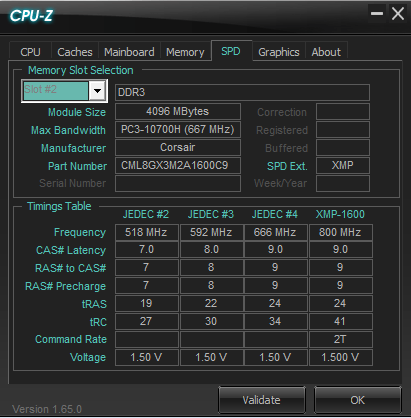Select the 518 MHz frequency cell
Viewport: 411px width, 418px height.
[146, 232]
